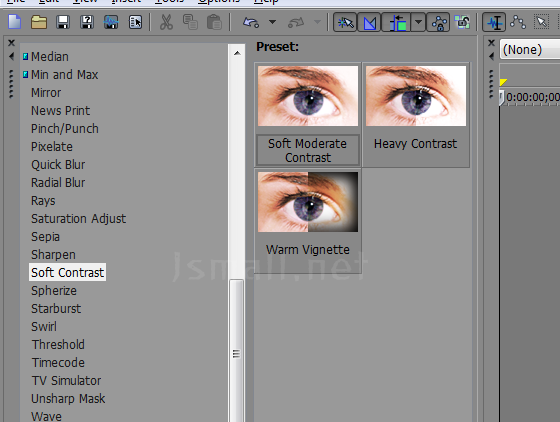The width and height of the screenshot is (560, 422).
Task: Click the Undo arrow icon
Action: tap(251, 22)
